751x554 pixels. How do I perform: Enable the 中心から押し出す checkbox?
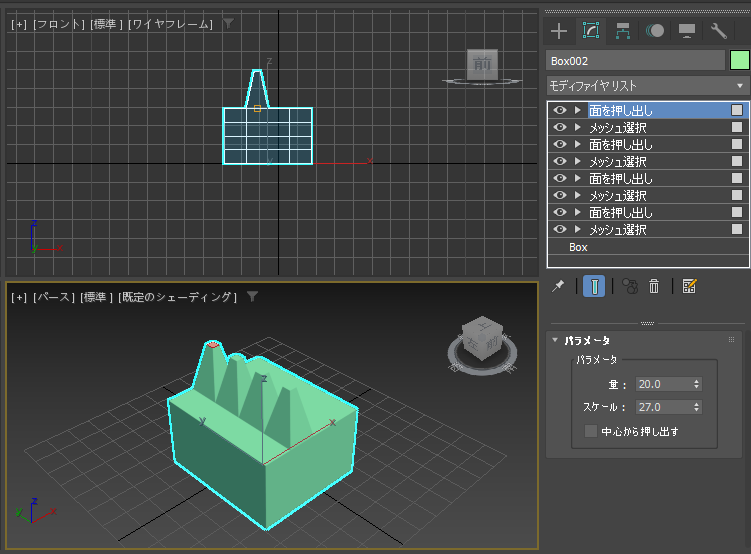point(591,432)
